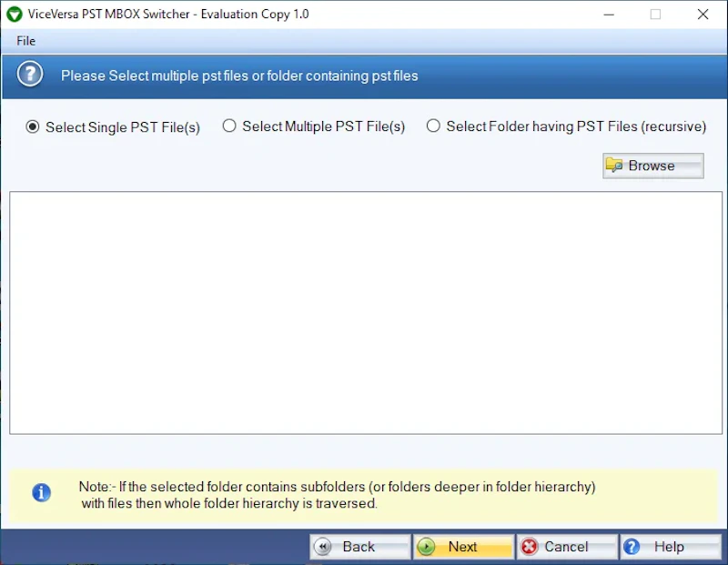Image resolution: width=728 pixels, height=565 pixels.
Task: Proceed with the Next button
Action: click(x=463, y=547)
